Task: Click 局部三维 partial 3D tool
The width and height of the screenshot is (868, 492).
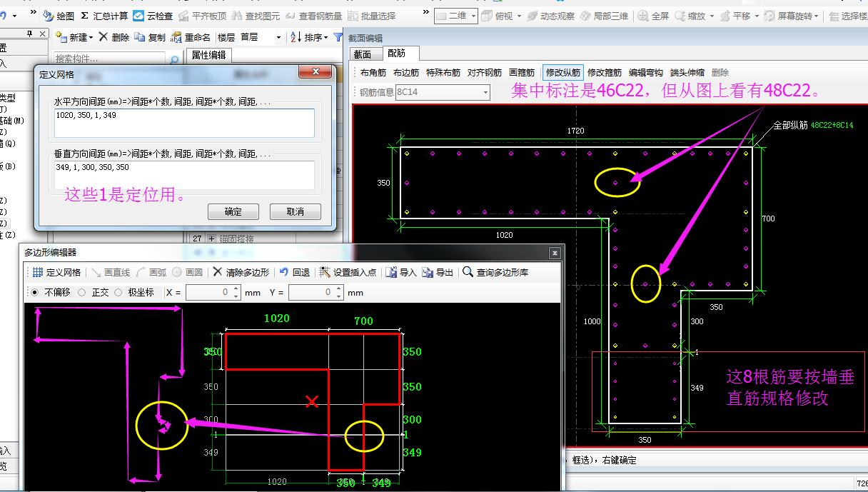Action: (605, 16)
